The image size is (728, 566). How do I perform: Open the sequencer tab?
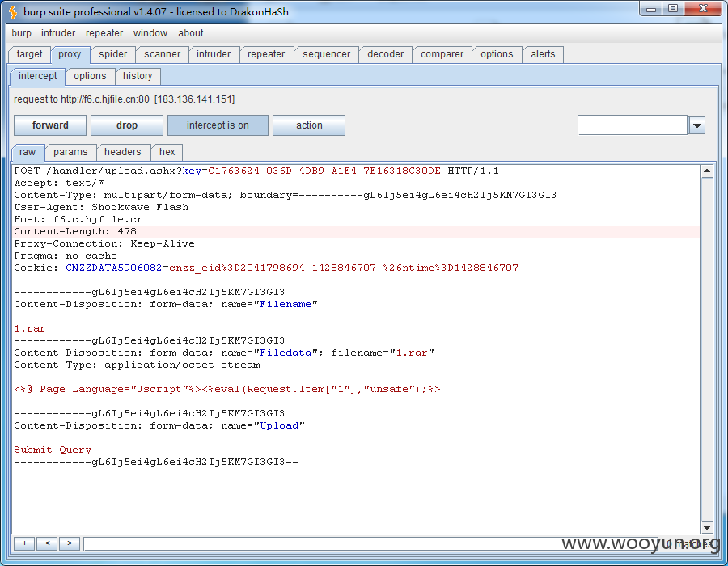(x=327, y=54)
